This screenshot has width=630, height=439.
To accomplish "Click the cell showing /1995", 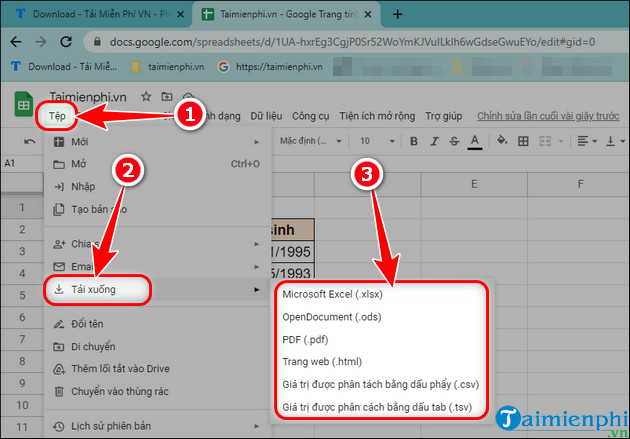I will (292, 252).
